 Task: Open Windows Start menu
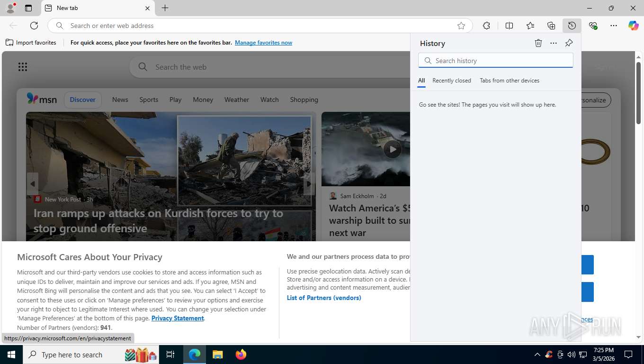(x=11, y=355)
